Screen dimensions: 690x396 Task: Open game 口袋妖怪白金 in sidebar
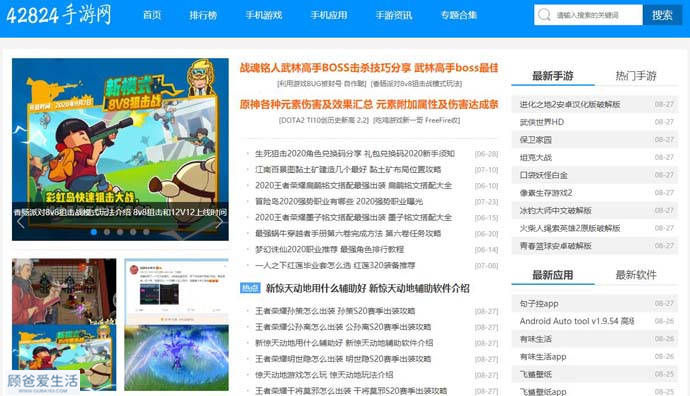pos(543,175)
